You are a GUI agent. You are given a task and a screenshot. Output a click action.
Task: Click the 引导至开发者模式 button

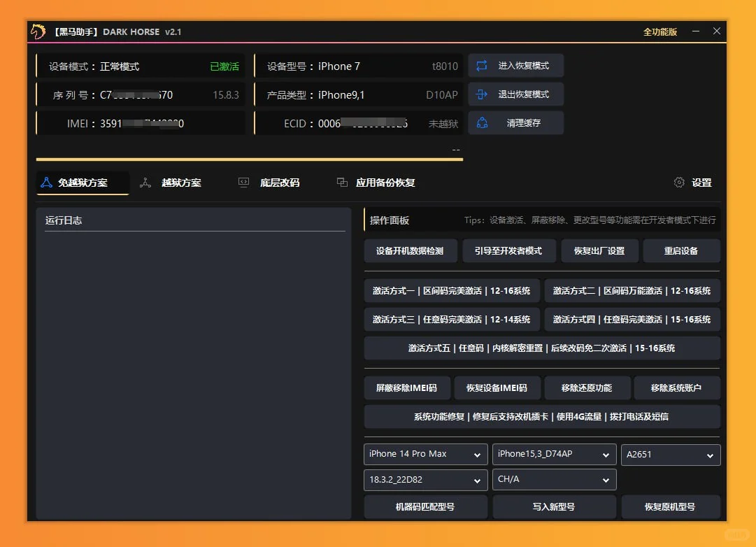pyautogui.click(x=509, y=250)
